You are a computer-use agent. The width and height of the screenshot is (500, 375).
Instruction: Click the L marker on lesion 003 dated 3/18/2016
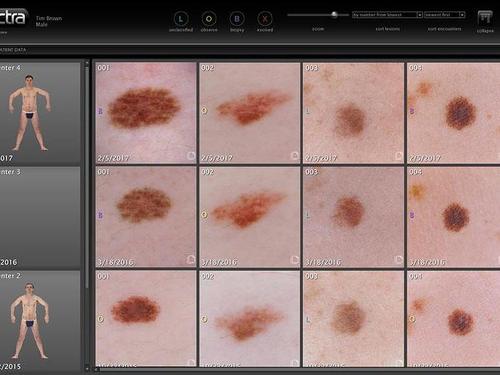tap(308, 215)
